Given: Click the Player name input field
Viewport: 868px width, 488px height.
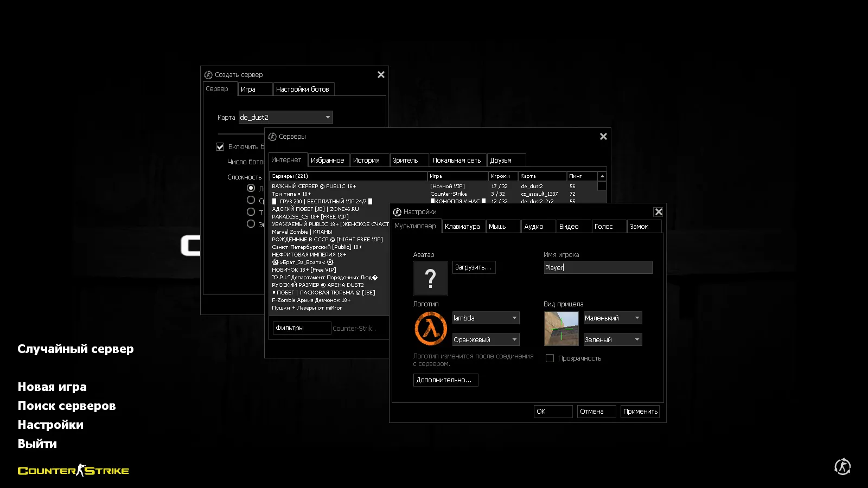Looking at the screenshot, I should click(x=597, y=267).
